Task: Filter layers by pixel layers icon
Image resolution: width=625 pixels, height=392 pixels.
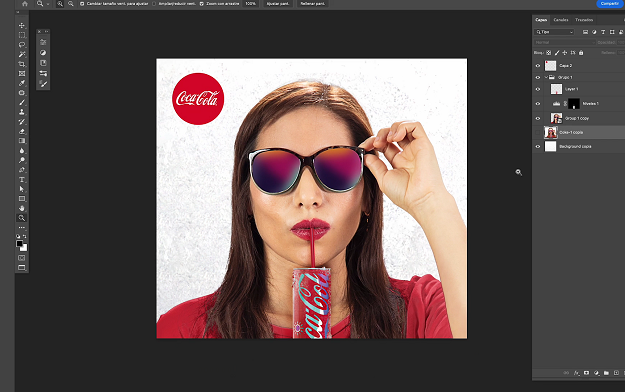Action: pos(585,32)
